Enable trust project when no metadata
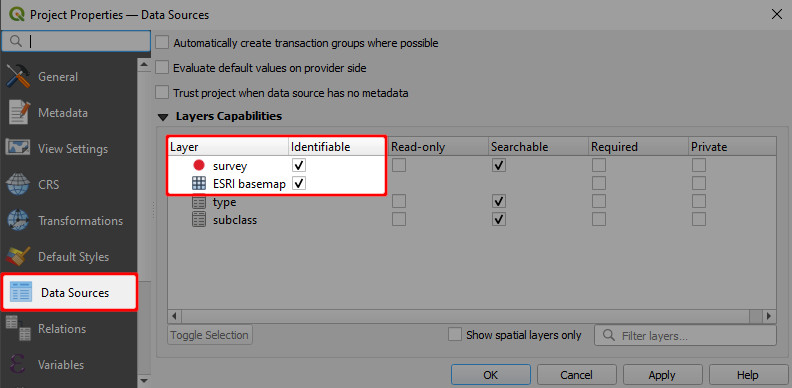The height and width of the screenshot is (388, 792). pyautogui.click(x=162, y=92)
